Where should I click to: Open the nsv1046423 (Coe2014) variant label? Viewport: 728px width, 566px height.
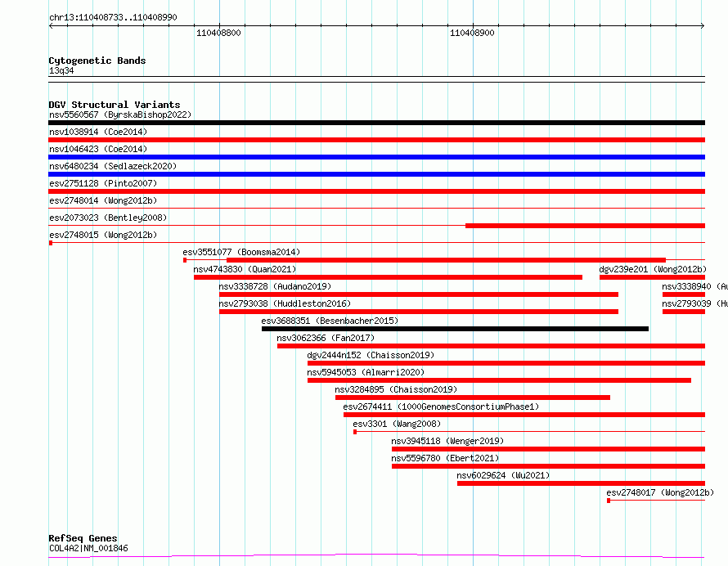pyautogui.click(x=98, y=149)
